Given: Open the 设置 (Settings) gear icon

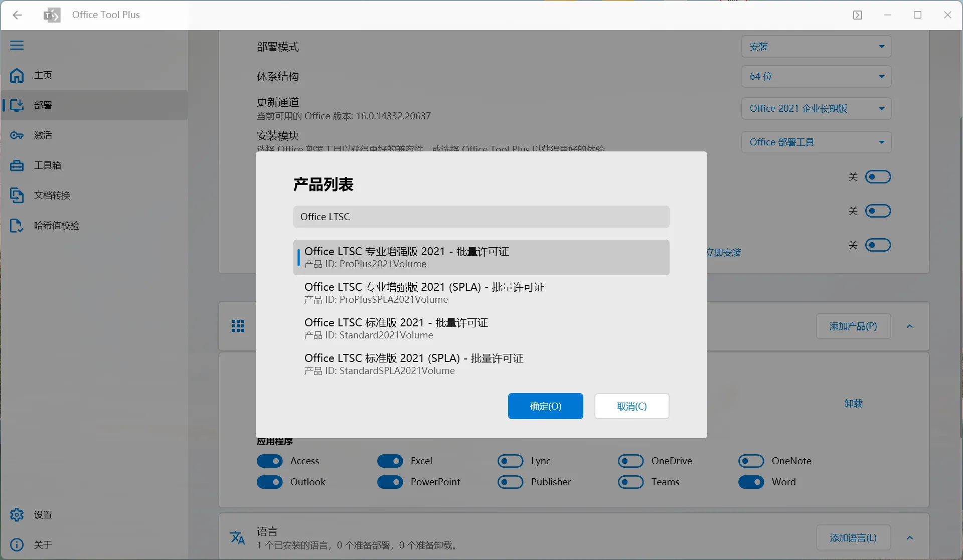Looking at the screenshot, I should tap(17, 514).
